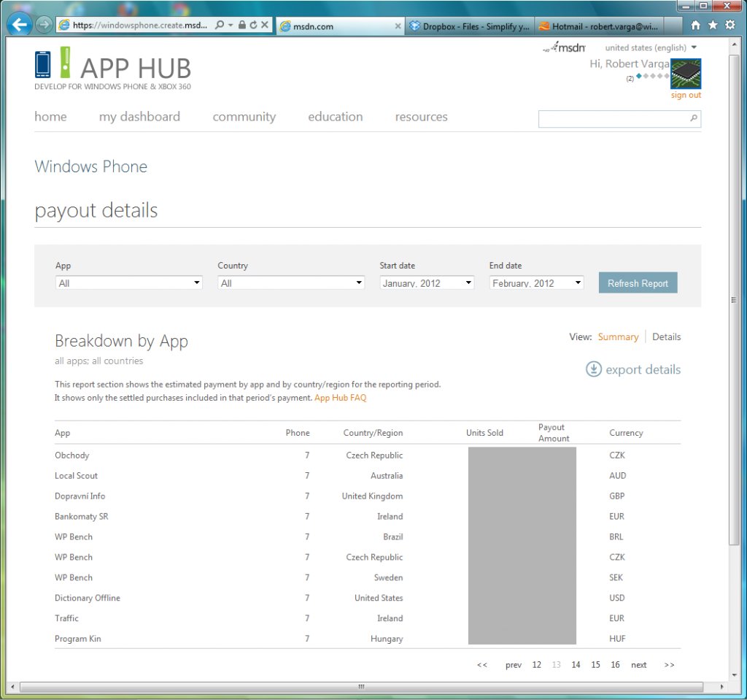
Task: Open the browser Home icon
Action: point(695,25)
